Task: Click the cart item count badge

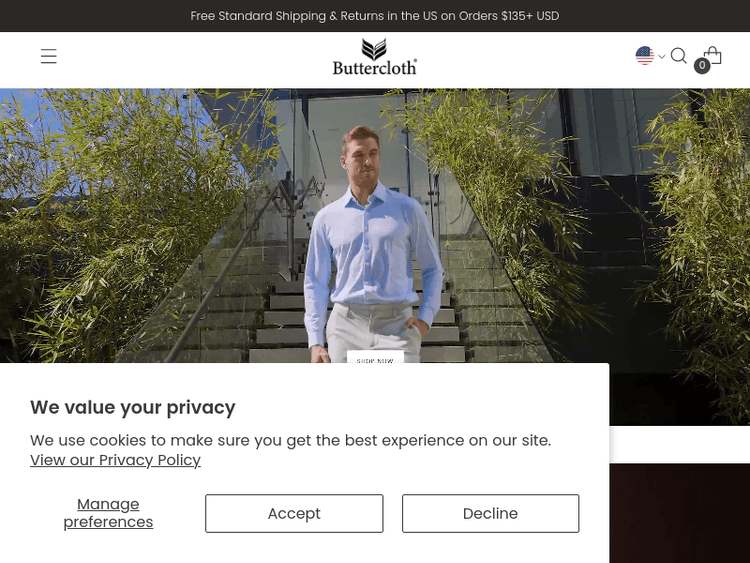Action: (702, 66)
